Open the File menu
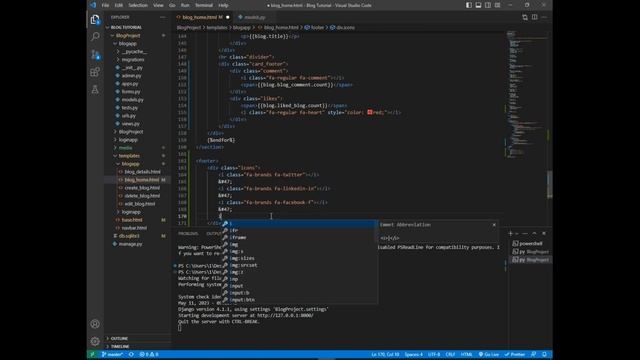 point(105,5)
